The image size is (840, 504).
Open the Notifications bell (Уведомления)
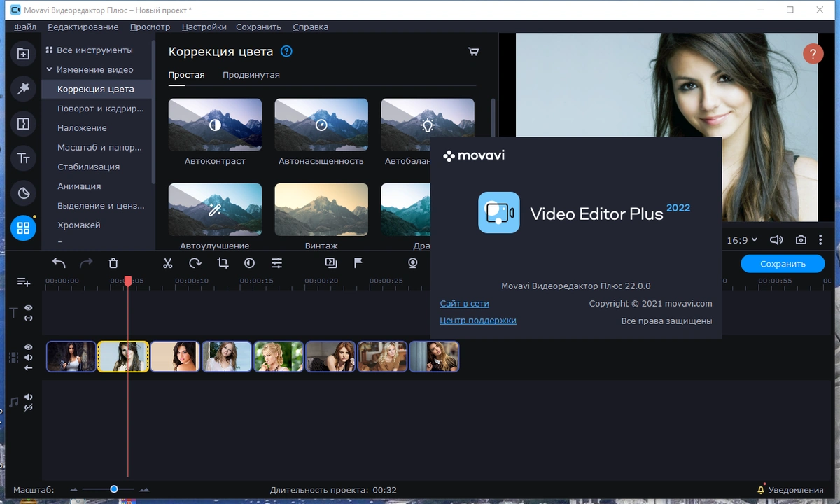coord(790,490)
